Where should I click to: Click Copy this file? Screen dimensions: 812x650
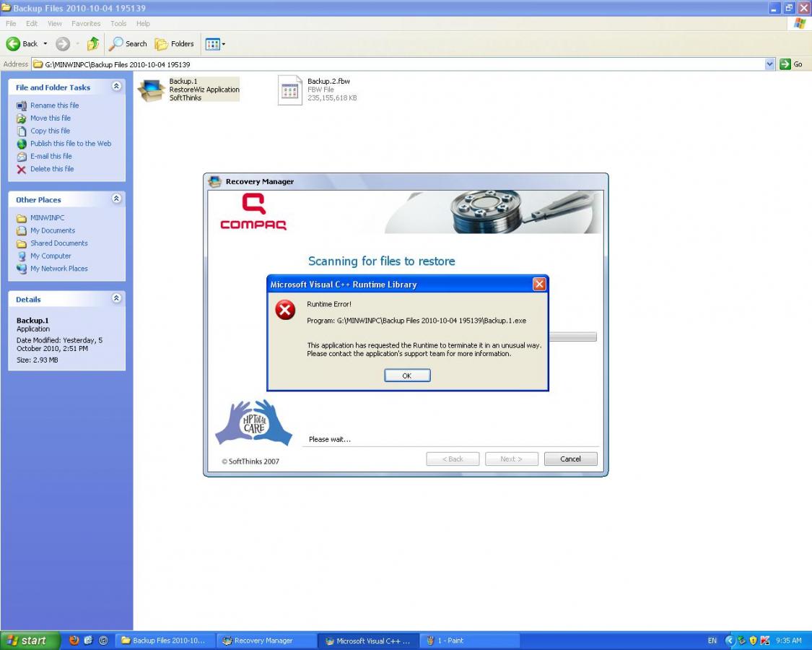click(x=50, y=131)
